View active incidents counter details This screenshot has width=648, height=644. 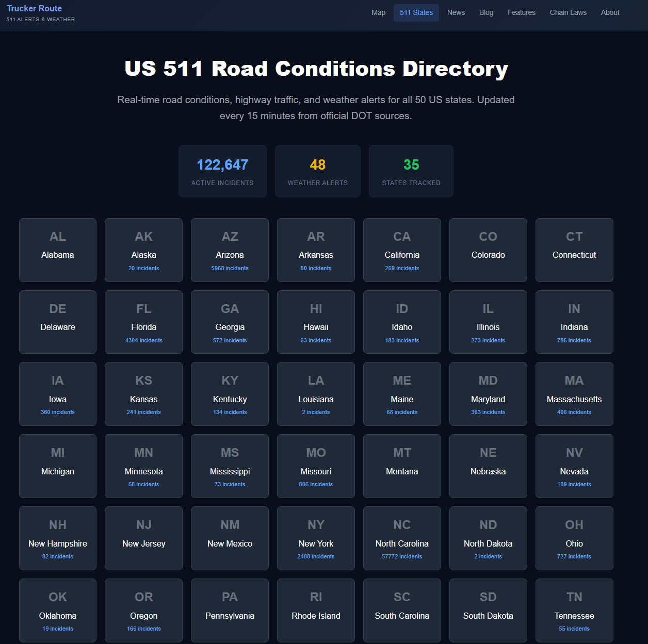(222, 171)
